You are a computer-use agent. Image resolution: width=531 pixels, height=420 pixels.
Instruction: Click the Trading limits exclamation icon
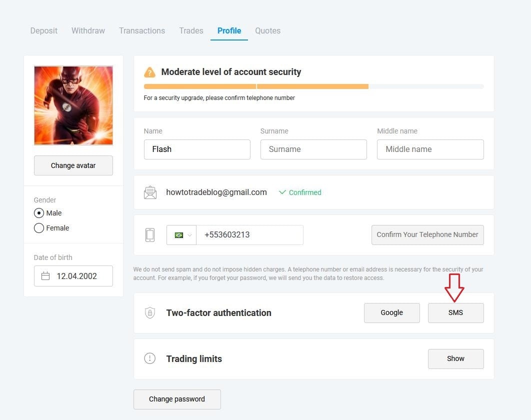click(149, 358)
